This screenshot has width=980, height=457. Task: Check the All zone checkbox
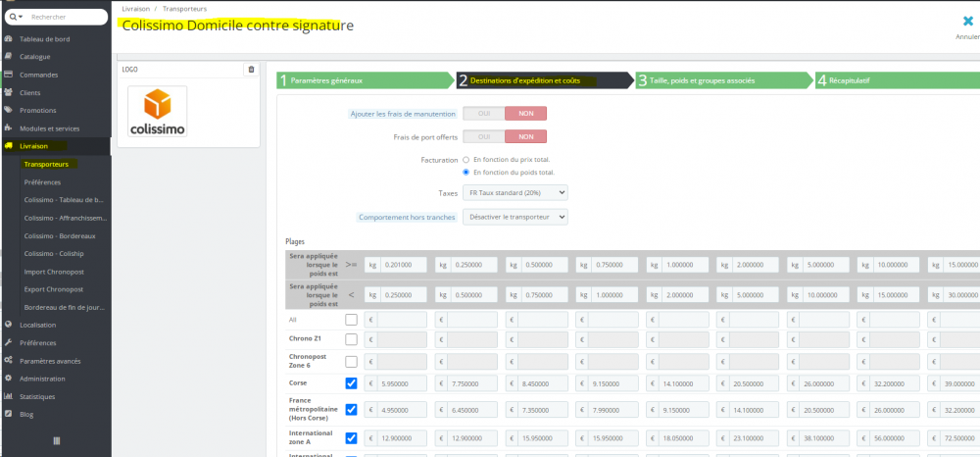click(351, 320)
